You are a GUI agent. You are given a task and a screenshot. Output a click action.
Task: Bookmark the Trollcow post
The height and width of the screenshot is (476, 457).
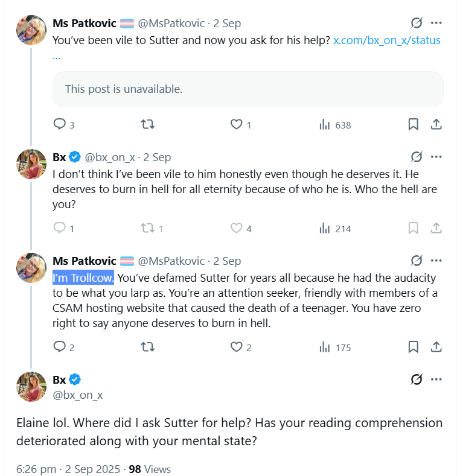[414, 347]
